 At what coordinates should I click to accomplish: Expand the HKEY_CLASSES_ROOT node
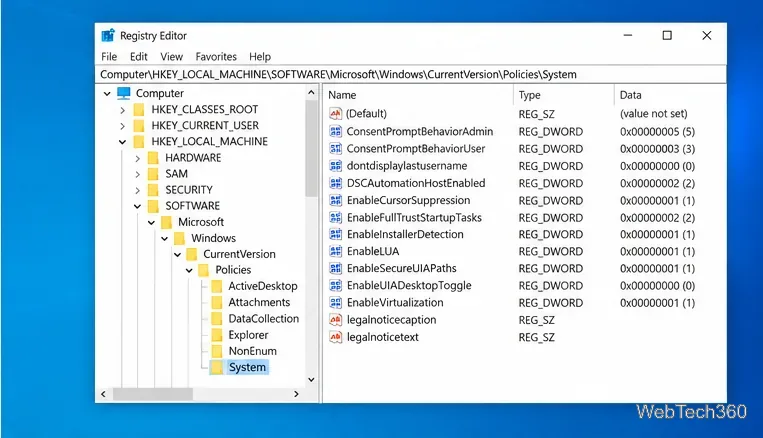click(x=123, y=110)
